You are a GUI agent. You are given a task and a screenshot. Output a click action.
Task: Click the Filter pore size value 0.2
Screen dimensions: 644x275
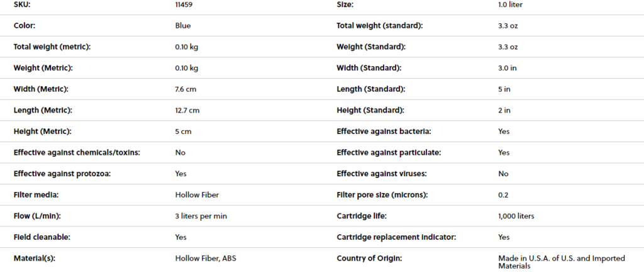coord(503,195)
